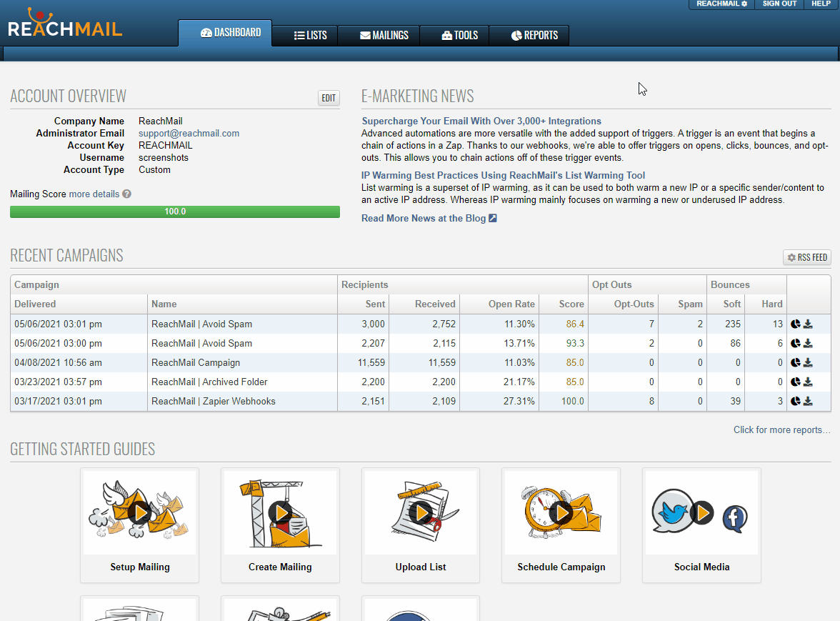This screenshot has height=621, width=840.
Task: Play the Schedule Campaign guide video
Action: [561, 512]
